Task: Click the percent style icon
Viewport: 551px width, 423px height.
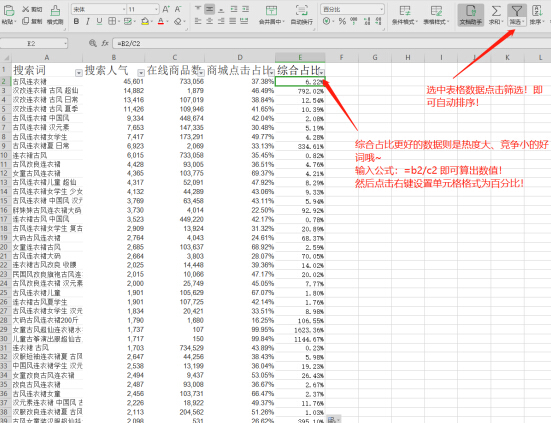Action: pos(342,21)
